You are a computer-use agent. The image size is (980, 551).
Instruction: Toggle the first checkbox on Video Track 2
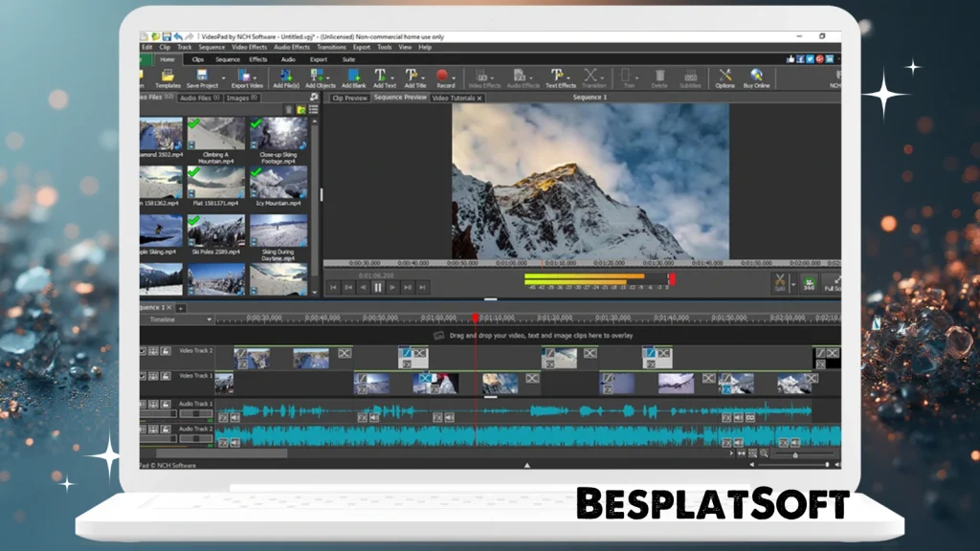pos(144,351)
